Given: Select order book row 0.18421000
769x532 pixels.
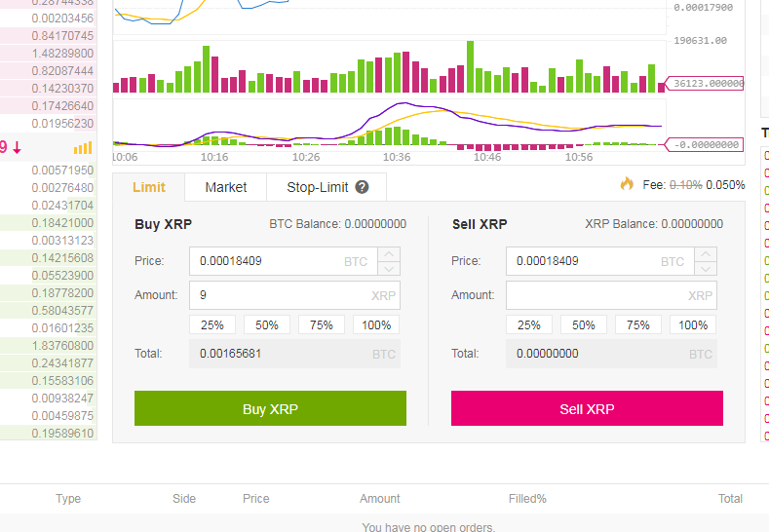Looking at the screenshot, I should click(49, 223).
